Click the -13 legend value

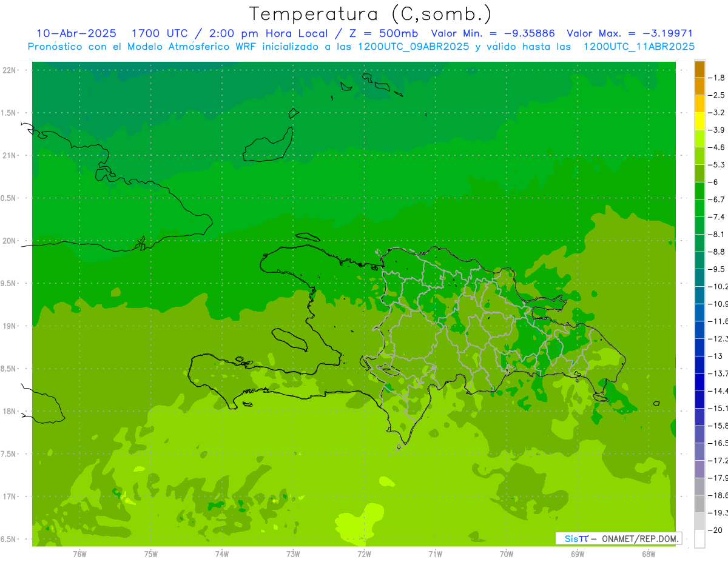click(714, 356)
